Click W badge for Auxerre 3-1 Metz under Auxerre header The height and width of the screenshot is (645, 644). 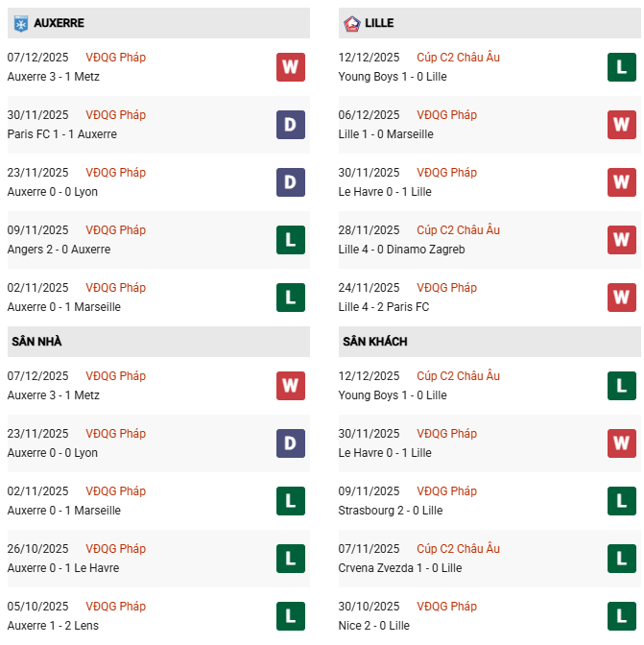[290, 67]
